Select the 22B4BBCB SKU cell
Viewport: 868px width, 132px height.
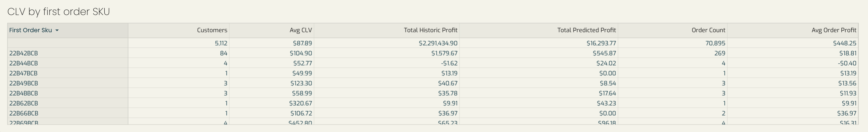(68, 93)
